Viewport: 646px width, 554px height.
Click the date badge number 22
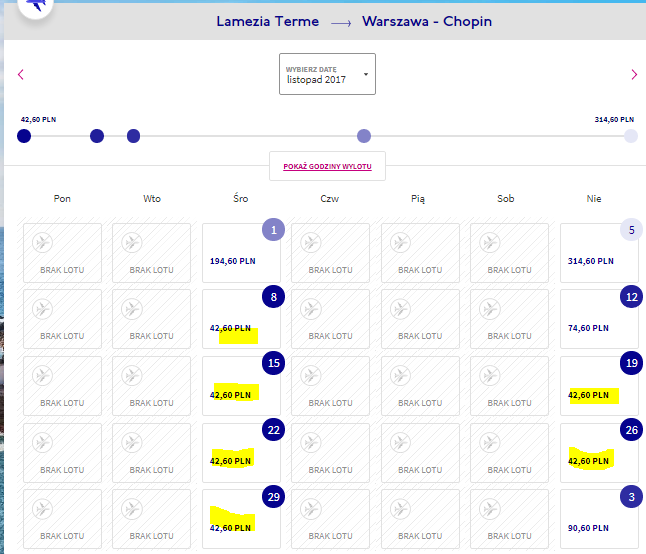pos(274,430)
